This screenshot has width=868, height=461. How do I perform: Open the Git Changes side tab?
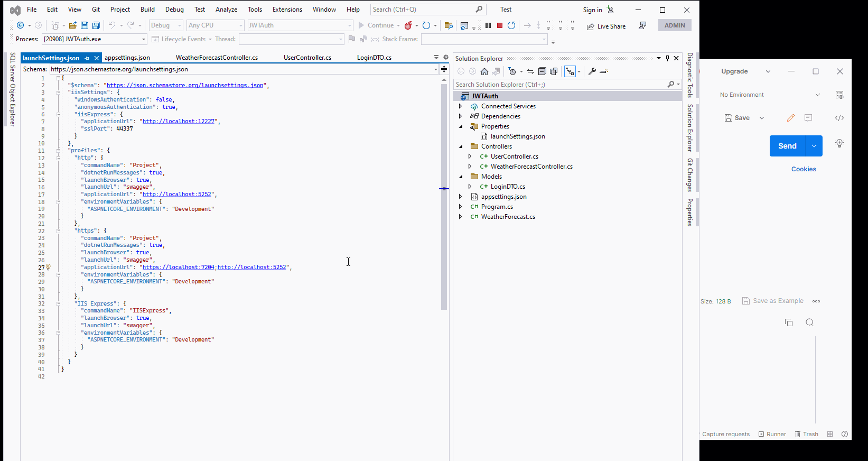tap(690, 174)
